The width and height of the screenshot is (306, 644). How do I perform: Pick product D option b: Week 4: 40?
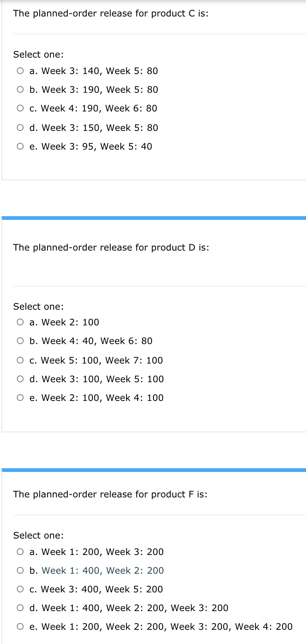pos(20,341)
